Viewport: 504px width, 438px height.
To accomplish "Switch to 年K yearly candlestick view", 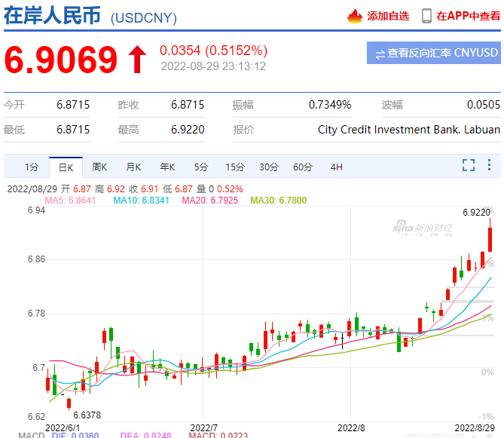I will [167, 167].
